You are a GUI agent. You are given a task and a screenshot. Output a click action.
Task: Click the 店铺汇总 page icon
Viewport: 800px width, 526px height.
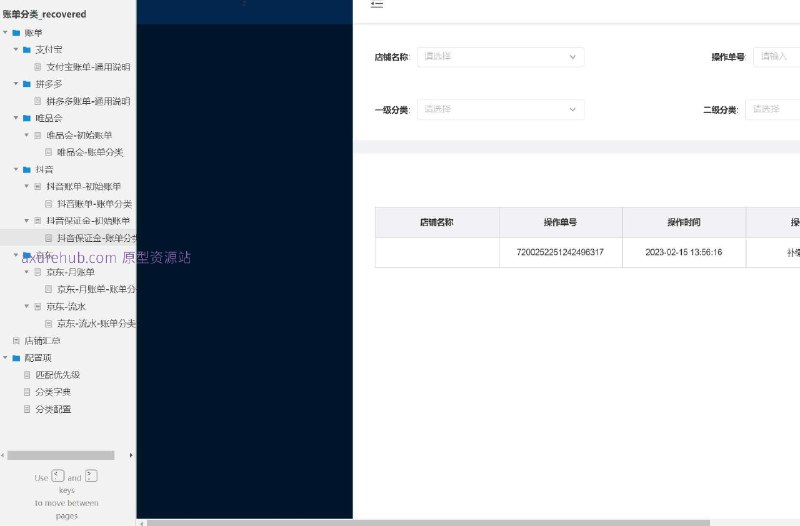[16, 341]
